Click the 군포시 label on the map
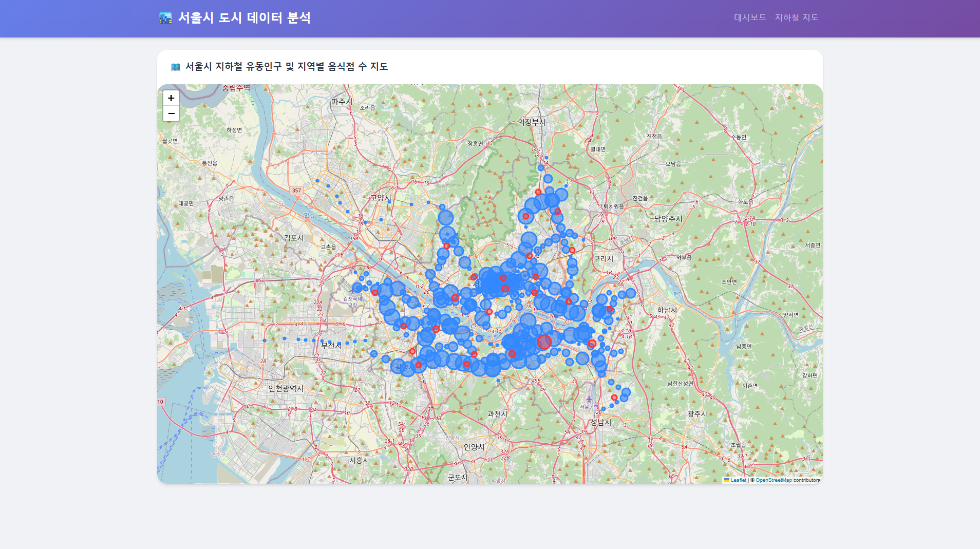Image resolution: width=980 pixels, height=549 pixels. (x=458, y=477)
